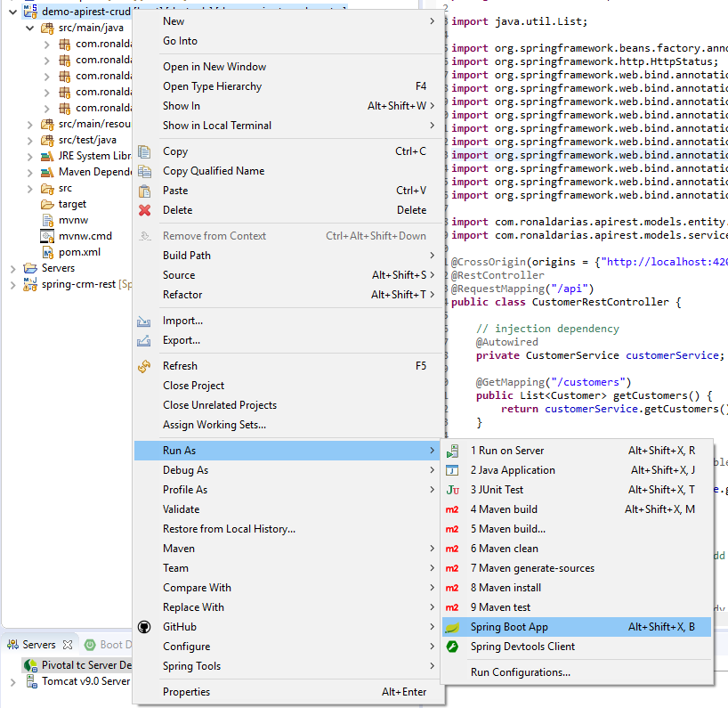Expand the Maven Dependencies node
The width and height of the screenshot is (728, 708).
coord(29,173)
